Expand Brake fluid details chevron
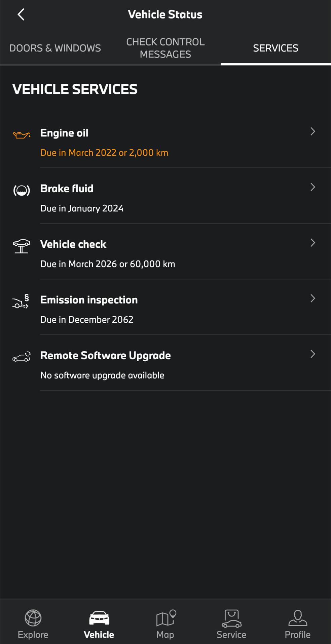 (313, 187)
